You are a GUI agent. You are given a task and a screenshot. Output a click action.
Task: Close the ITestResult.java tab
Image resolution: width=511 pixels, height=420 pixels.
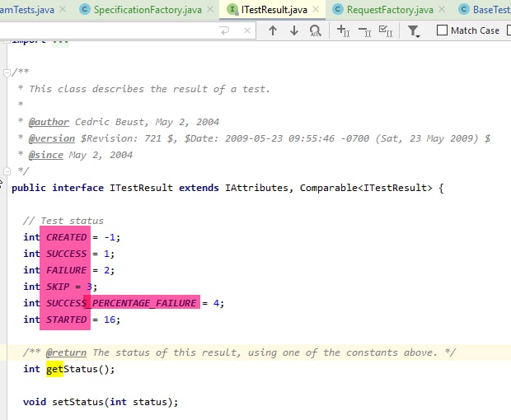tap(316, 9)
